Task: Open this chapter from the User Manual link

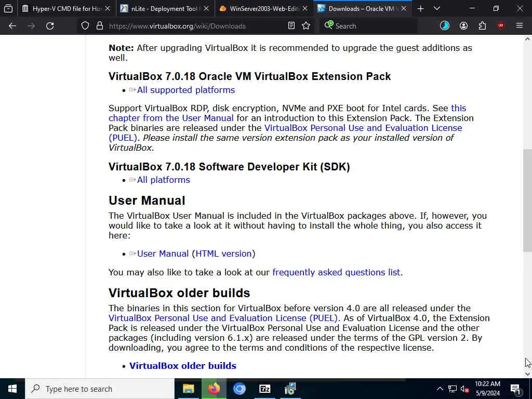Action: [x=171, y=118]
